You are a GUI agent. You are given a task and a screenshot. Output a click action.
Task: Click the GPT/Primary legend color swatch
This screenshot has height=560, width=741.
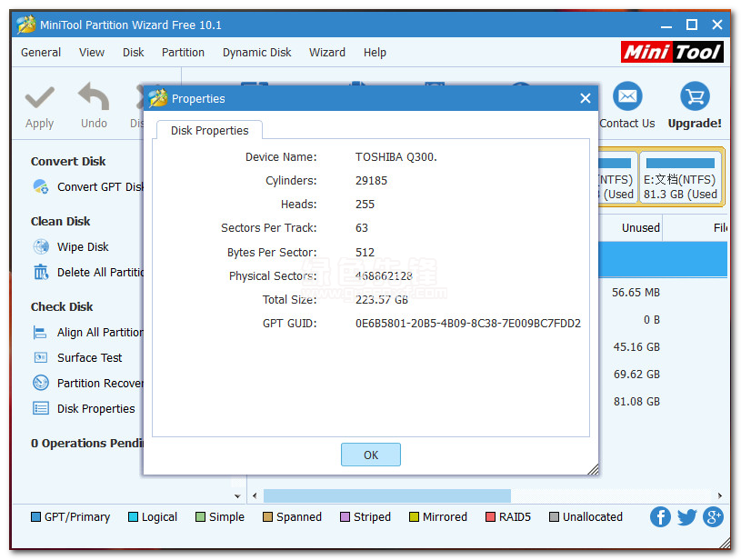pyautogui.click(x=35, y=516)
